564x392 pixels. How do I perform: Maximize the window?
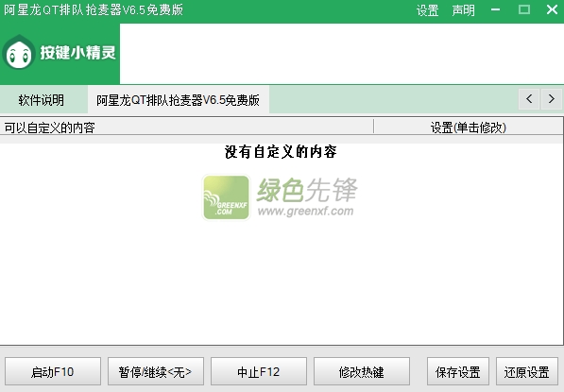(x=523, y=9)
